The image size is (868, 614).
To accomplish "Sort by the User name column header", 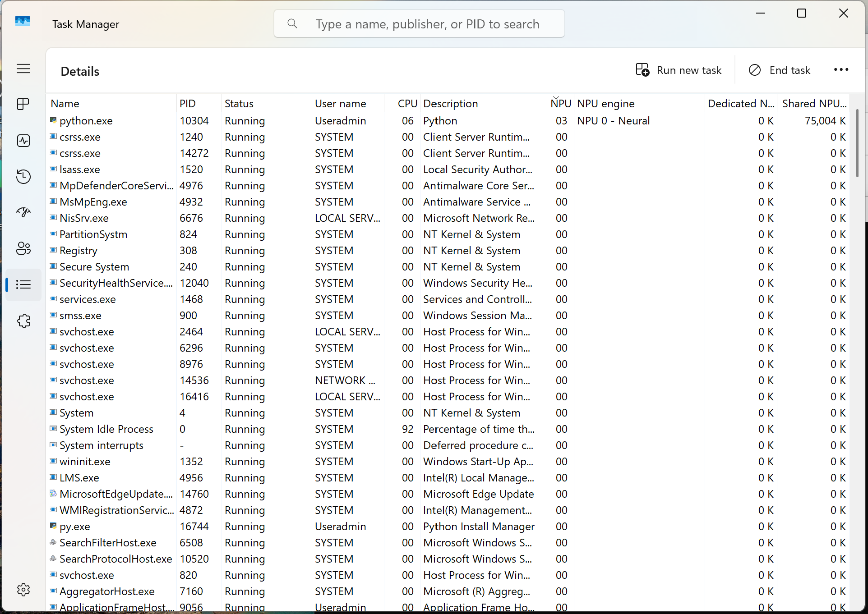I will (347, 104).
